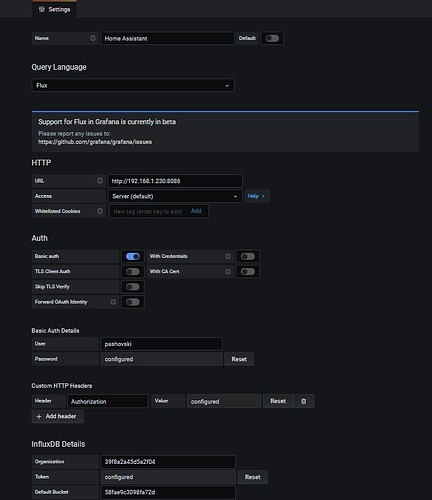Reset the InfluxDB token

pyautogui.click(x=253, y=477)
